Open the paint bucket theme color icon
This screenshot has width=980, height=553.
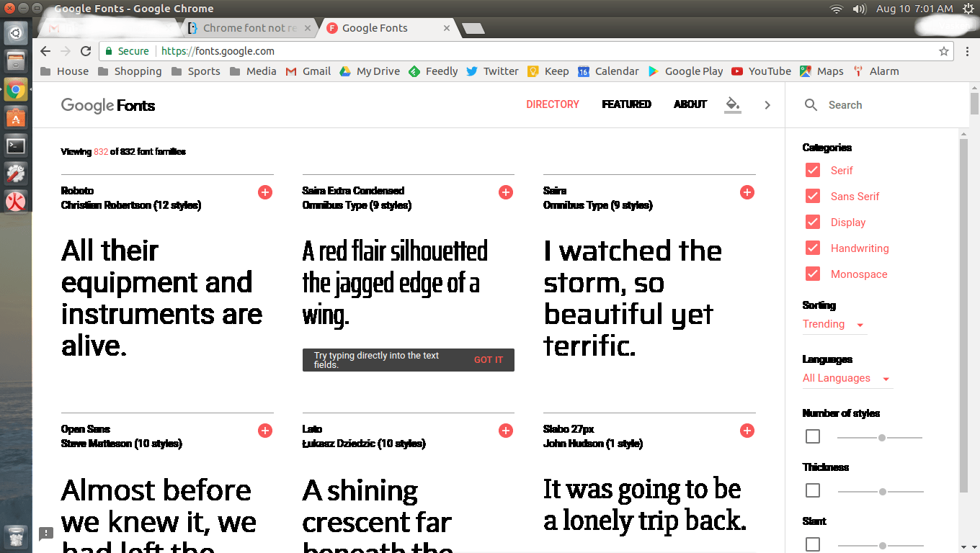(x=733, y=104)
